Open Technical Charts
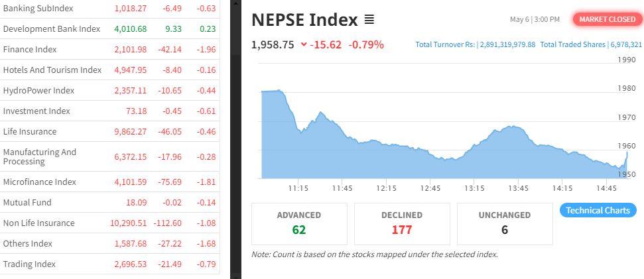This screenshot has height=279, width=644. click(598, 210)
